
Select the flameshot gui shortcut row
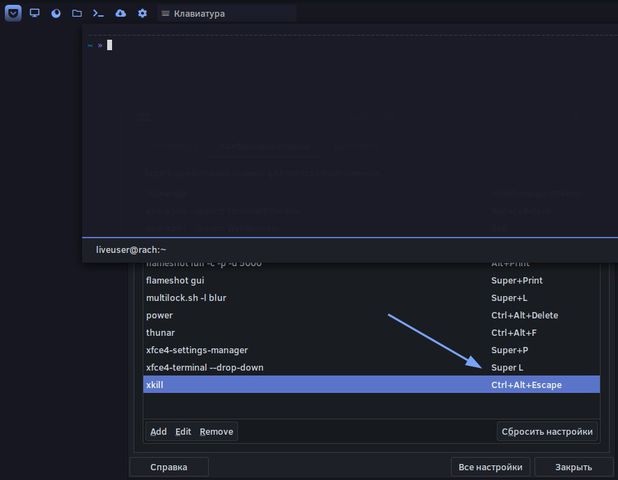click(x=371, y=281)
